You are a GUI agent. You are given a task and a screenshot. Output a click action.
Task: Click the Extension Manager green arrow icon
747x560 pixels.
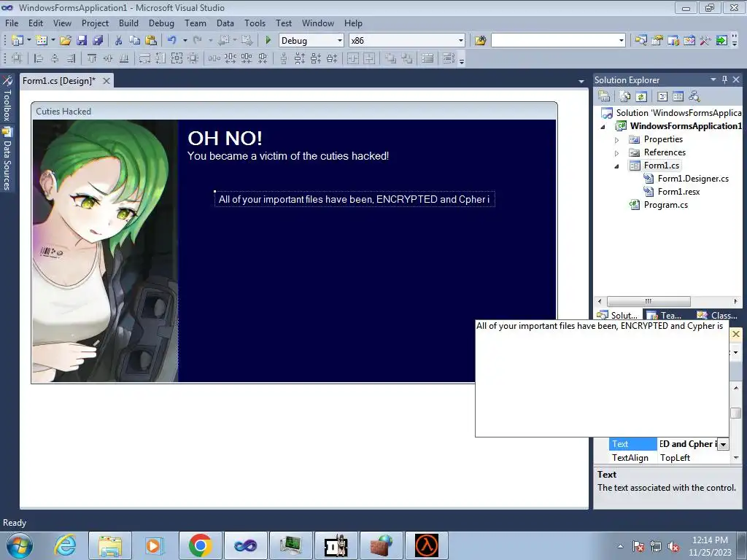click(721, 41)
